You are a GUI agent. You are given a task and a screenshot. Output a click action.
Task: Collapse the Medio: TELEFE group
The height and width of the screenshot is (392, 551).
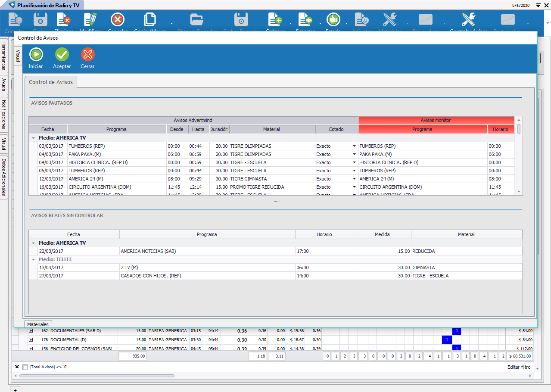pos(33,260)
